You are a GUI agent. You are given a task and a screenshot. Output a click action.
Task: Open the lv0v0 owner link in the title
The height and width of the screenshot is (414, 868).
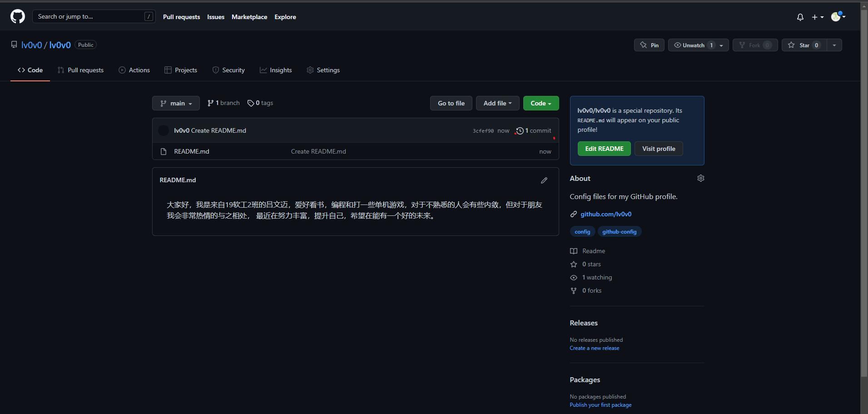31,45
